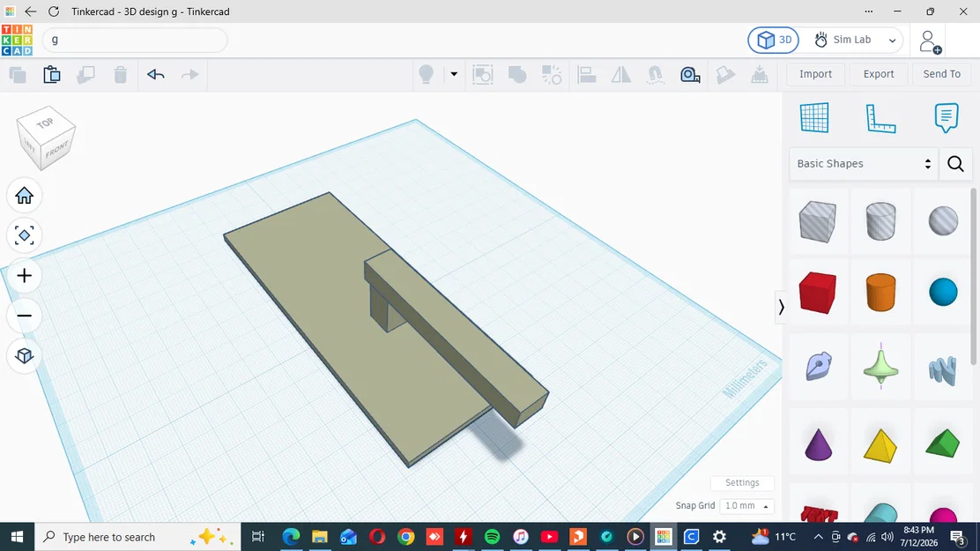This screenshot has height=551, width=980.
Task: Select the red Box shape
Action: pyautogui.click(x=818, y=292)
